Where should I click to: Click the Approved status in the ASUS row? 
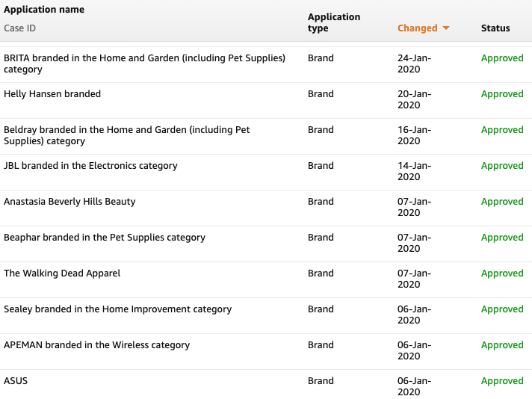point(502,381)
